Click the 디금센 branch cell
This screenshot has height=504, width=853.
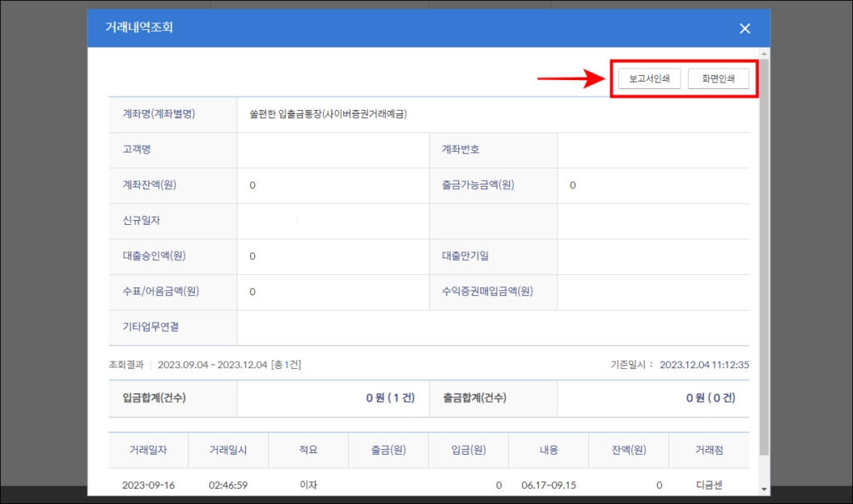(x=709, y=485)
